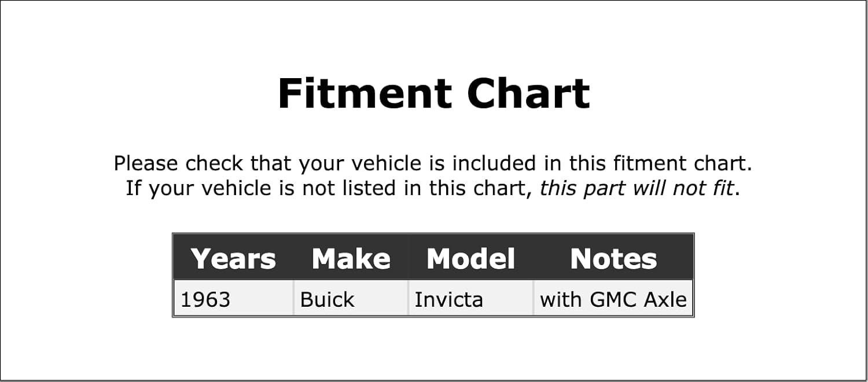Click "Please" at the start of the instructions
Viewport: 868px width, 382px height.
coord(146,163)
